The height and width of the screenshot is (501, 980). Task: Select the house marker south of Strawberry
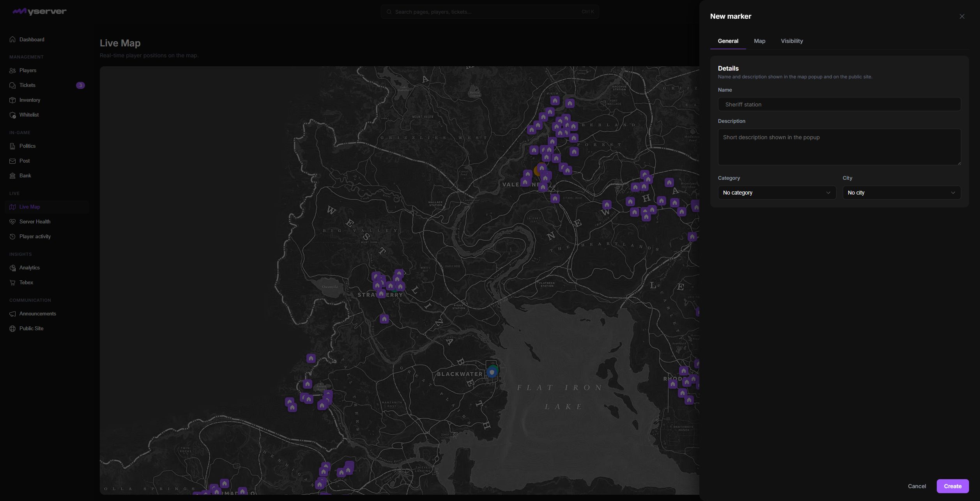pos(384,319)
